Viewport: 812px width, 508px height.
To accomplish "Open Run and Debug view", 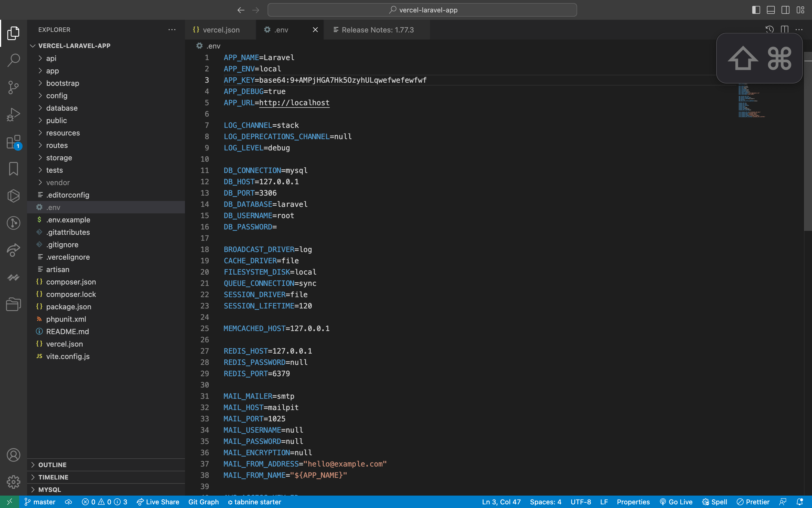I will click(x=14, y=115).
